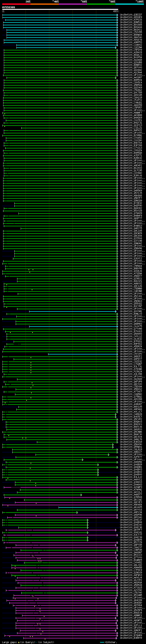This screenshot has width=146, height=644.
Task: Select hit UniRef100_Q8IIW2
Action: pos(131,500)
